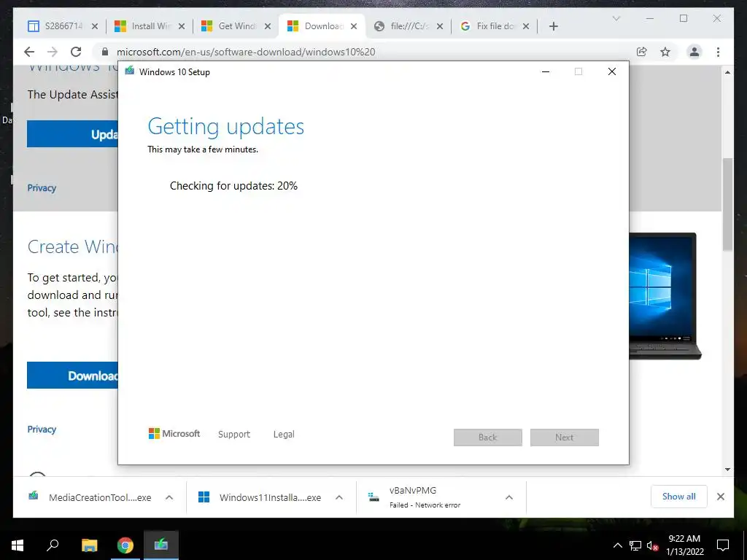Click the page scrollbar up arrow

(x=727, y=72)
